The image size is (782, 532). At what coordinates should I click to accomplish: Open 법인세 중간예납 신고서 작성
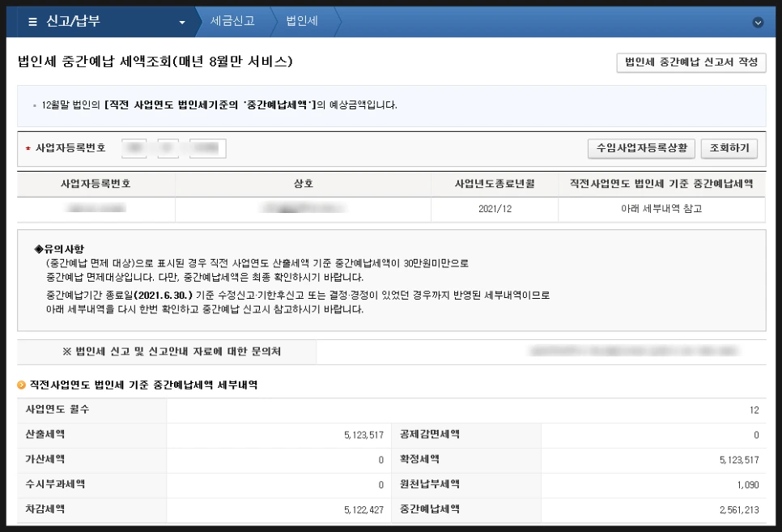point(690,62)
